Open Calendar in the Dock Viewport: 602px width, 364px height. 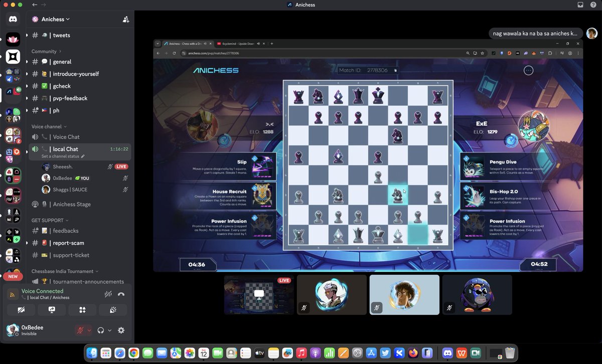click(204, 353)
